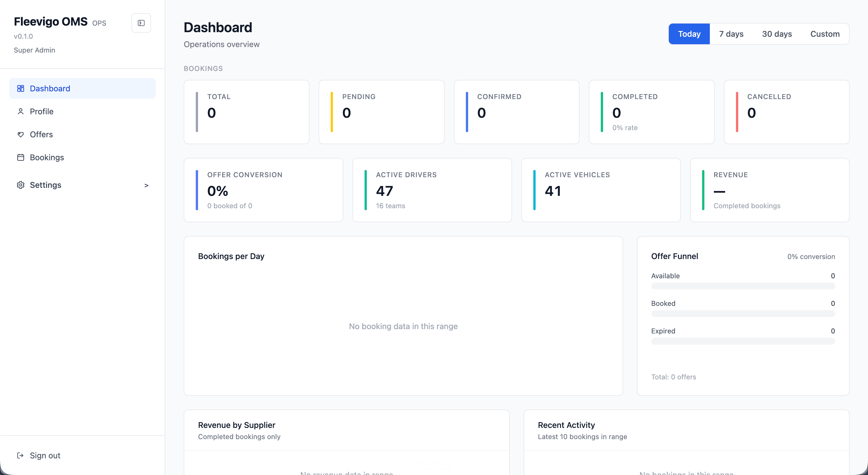The width and height of the screenshot is (868, 475).
Task: Click the PENDING bookings card
Action: [x=381, y=112]
